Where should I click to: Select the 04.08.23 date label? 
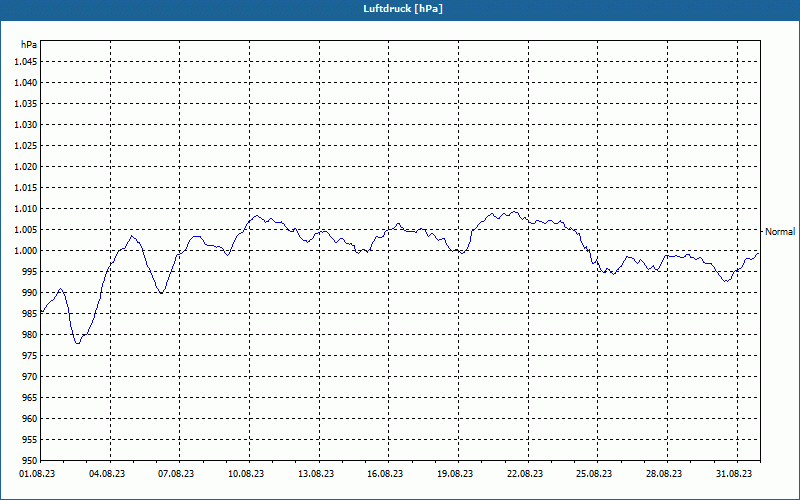tap(107, 474)
